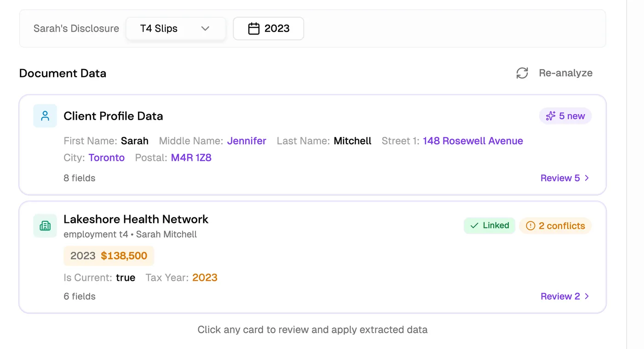Viewport: 644px width, 349px height.
Task: Click the Re-analyze refresh icon
Action: 522,73
